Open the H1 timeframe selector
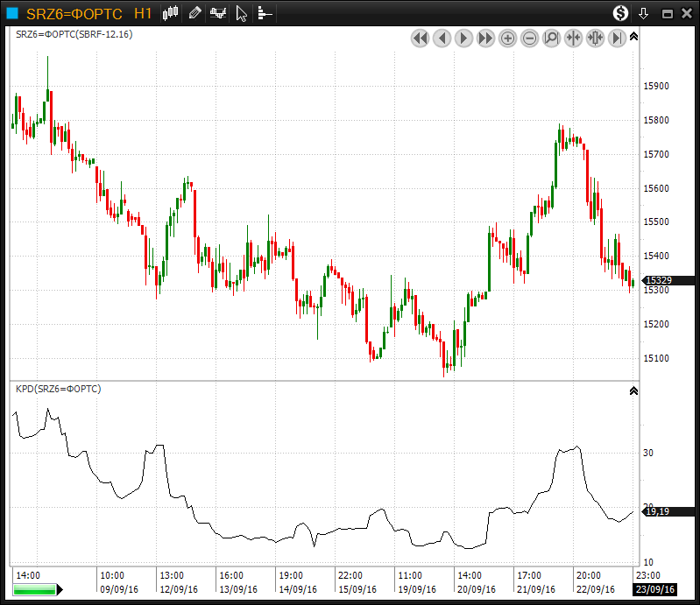 144,13
